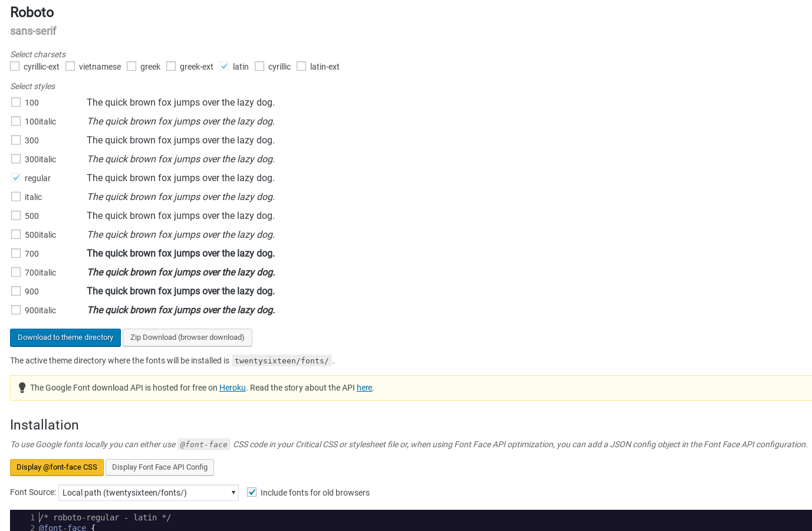The width and height of the screenshot is (812, 531).
Task: Check the 300 font weight
Action: (16, 140)
